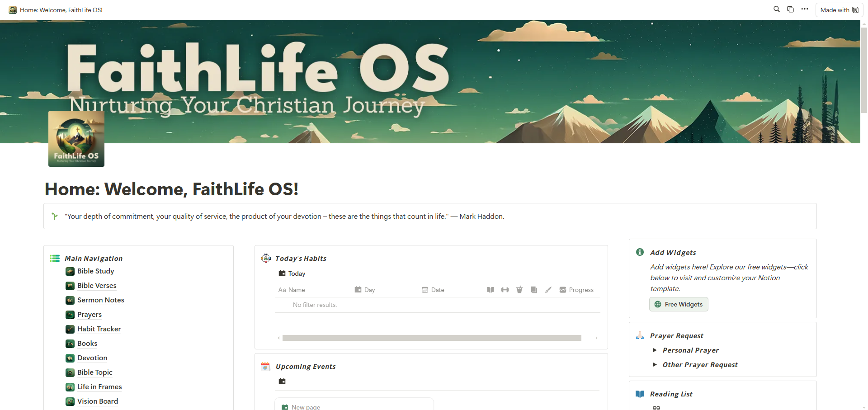Image resolution: width=868 pixels, height=410 pixels.
Task: Click the Home breadcrumb title at top
Action: pyautogui.click(x=61, y=10)
